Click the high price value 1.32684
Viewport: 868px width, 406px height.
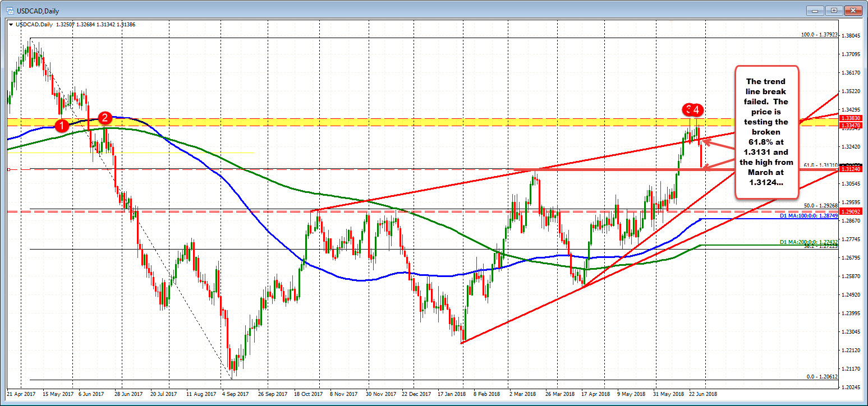pyautogui.click(x=85, y=25)
